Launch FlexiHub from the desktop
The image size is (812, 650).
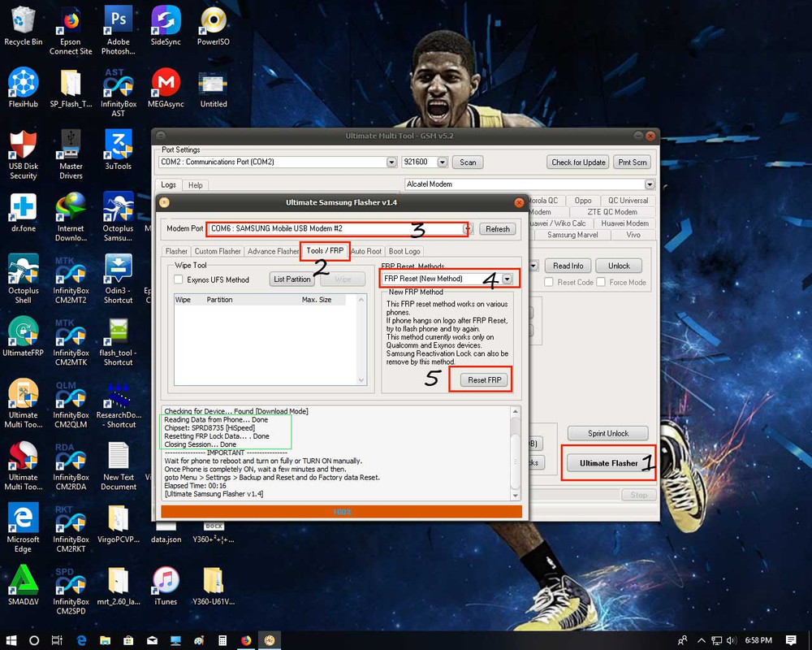pyautogui.click(x=24, y=87)
